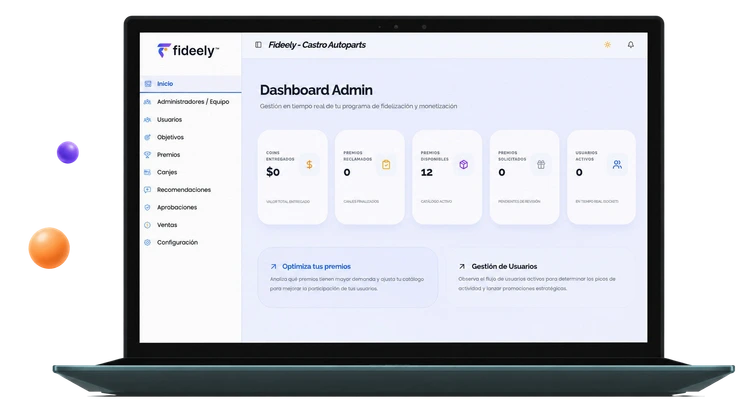Click clipboard icon in Premios Reclamados card

(386, 165)
